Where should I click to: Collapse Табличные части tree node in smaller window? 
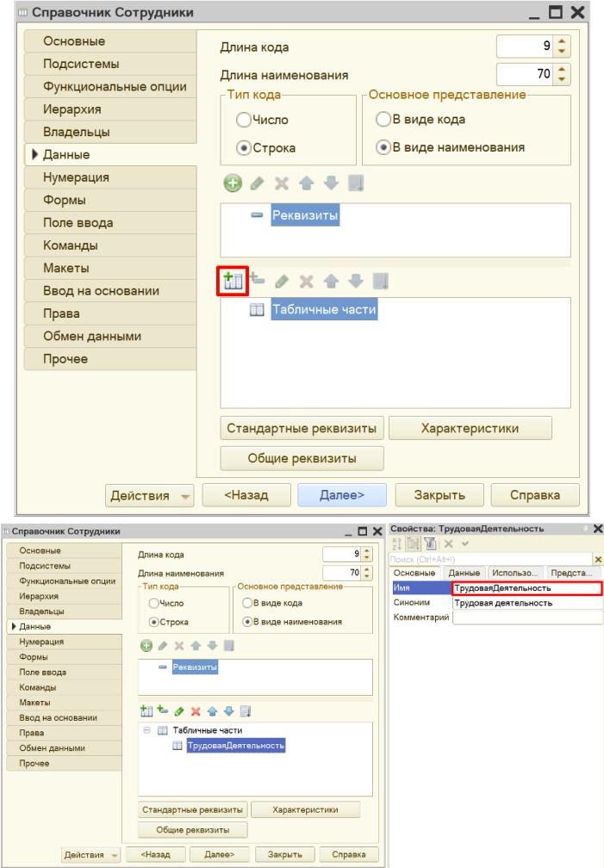tap(146, 730)
